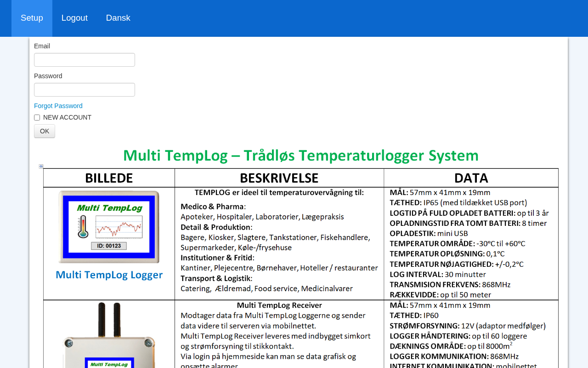Click the line 'TEMPLOG er ideel til temperaturovervågning til:'
Viewport: 588px width, 368px height.
pos(279,192)
